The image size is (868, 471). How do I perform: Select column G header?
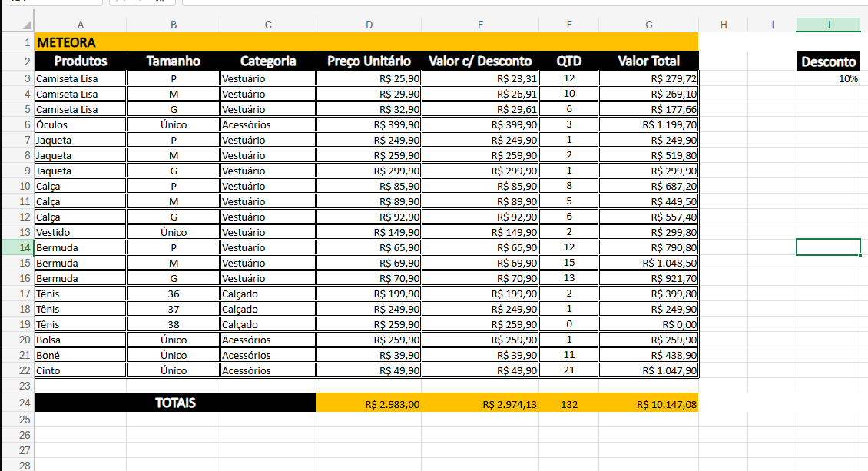click(x=649, y=25)
